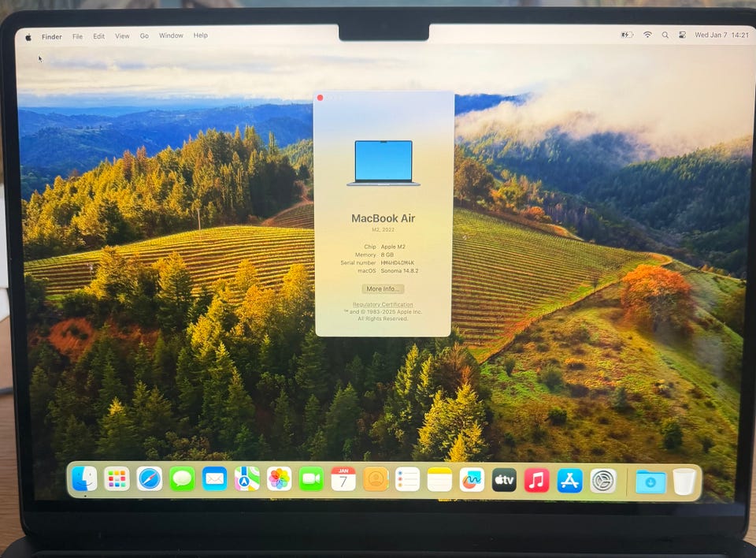Check battery status in menu bar
The width and height of the screenshot is (756, 558).
click(627, 35)
